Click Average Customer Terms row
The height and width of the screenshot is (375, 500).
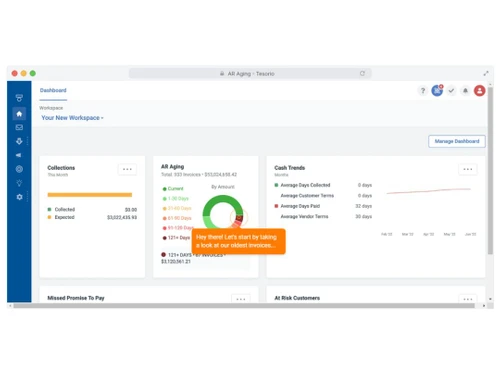(x=326, y=196)
